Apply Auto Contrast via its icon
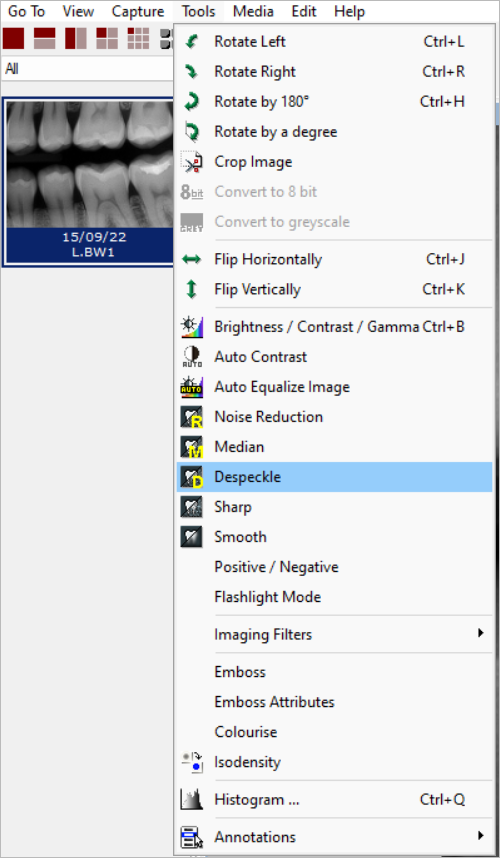This screenshot has width=500, height=858. (x=191, y=357)
